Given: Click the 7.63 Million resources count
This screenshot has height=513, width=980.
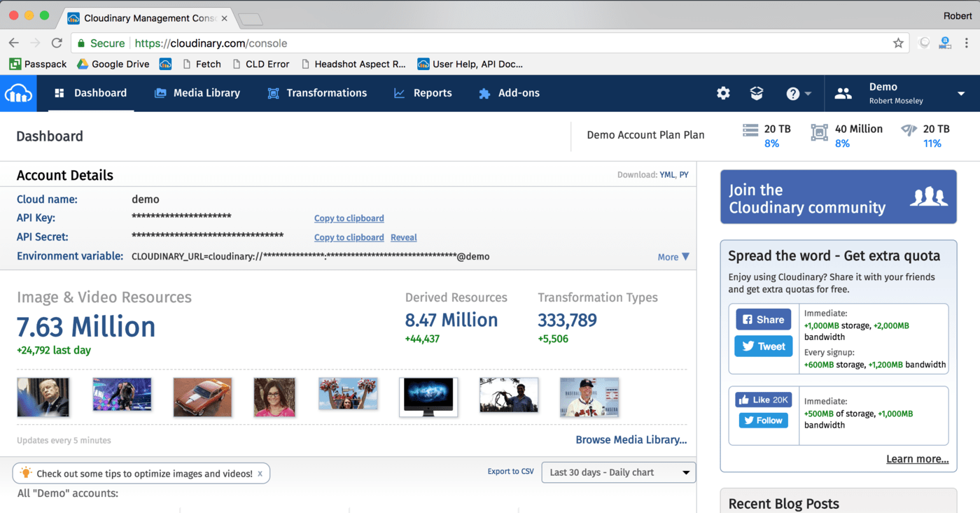Looking at the screenshot, I should click(86, 327).
